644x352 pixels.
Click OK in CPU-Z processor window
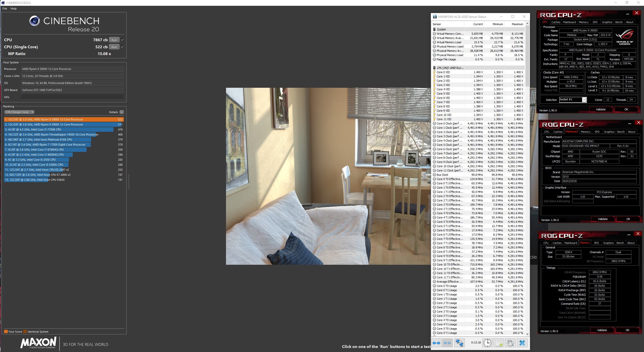626,109
